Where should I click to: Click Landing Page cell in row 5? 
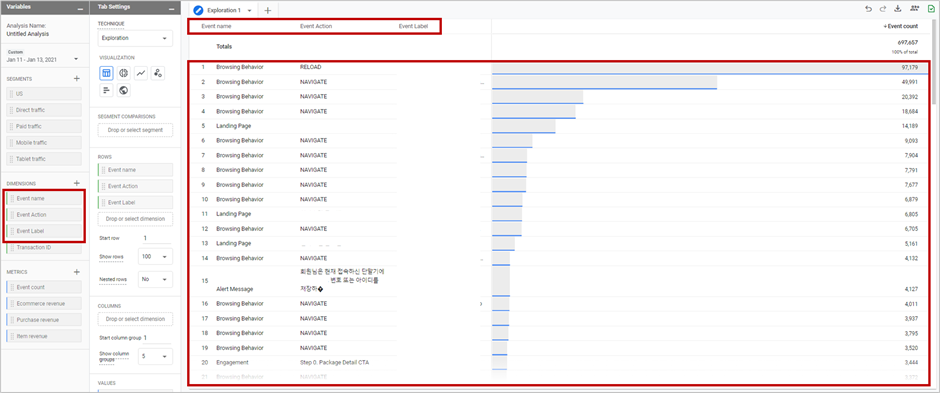pyautogui.click(x=233, y=126)
